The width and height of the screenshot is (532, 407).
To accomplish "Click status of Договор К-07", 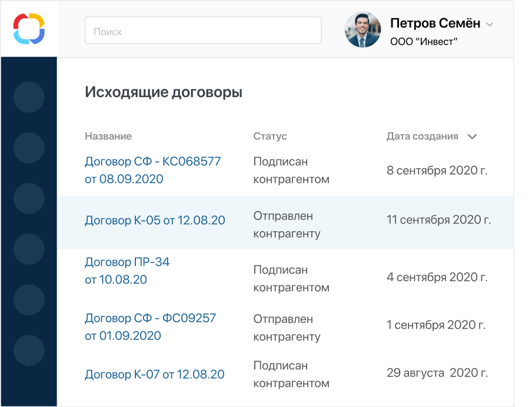I will 291,375.
